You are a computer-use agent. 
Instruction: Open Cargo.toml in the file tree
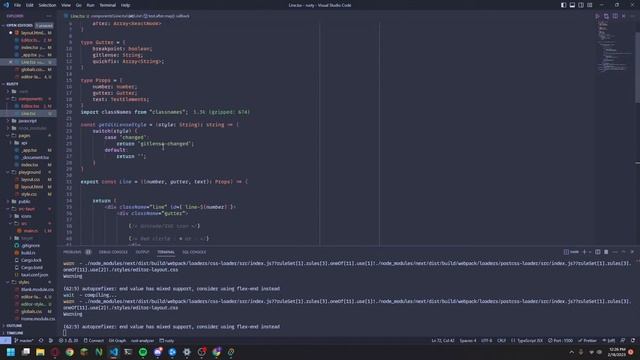pyautogui.click(x=32, y=268)
